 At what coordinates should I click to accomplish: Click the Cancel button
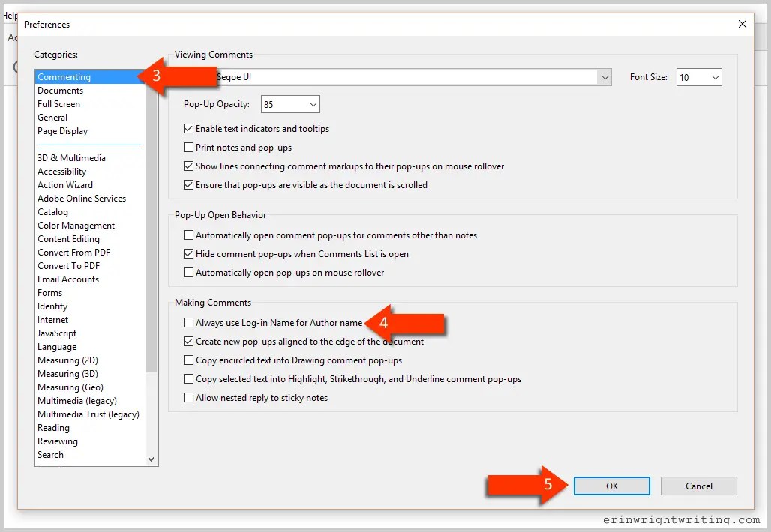698,486
